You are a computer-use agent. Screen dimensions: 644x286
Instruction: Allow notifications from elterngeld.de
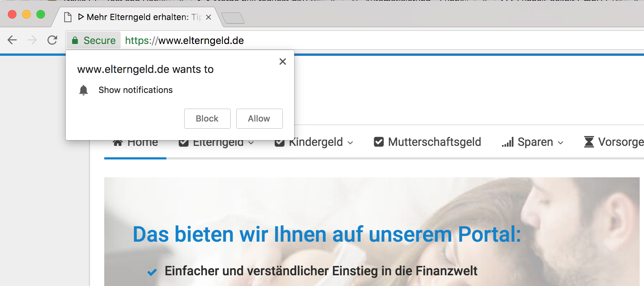click(260, 119)
